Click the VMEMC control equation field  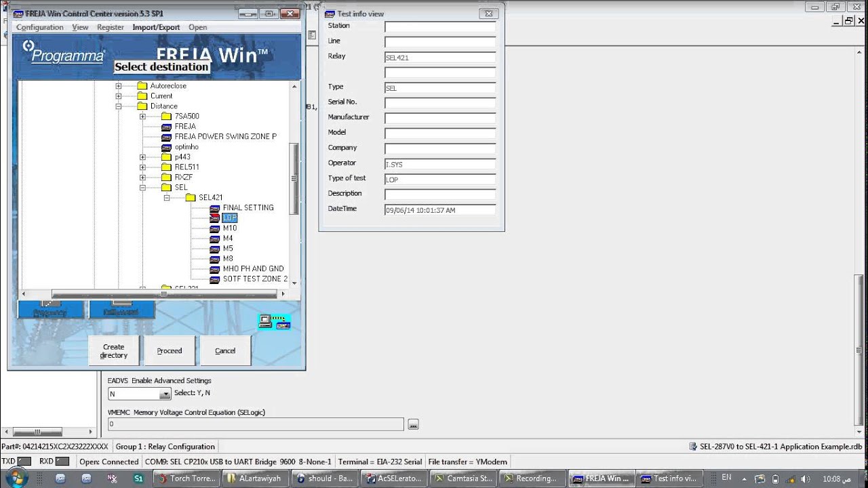click(256, 424)
